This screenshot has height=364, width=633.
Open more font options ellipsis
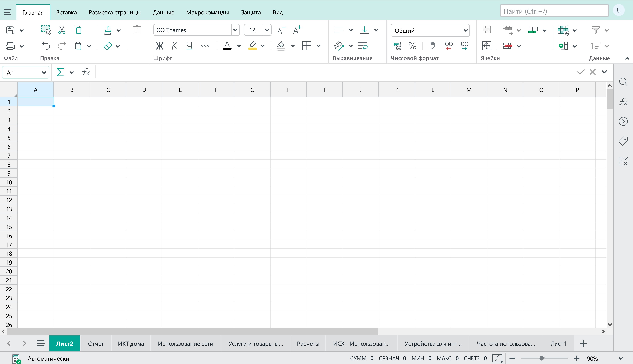pyautogui.click(x=205, y=46)
